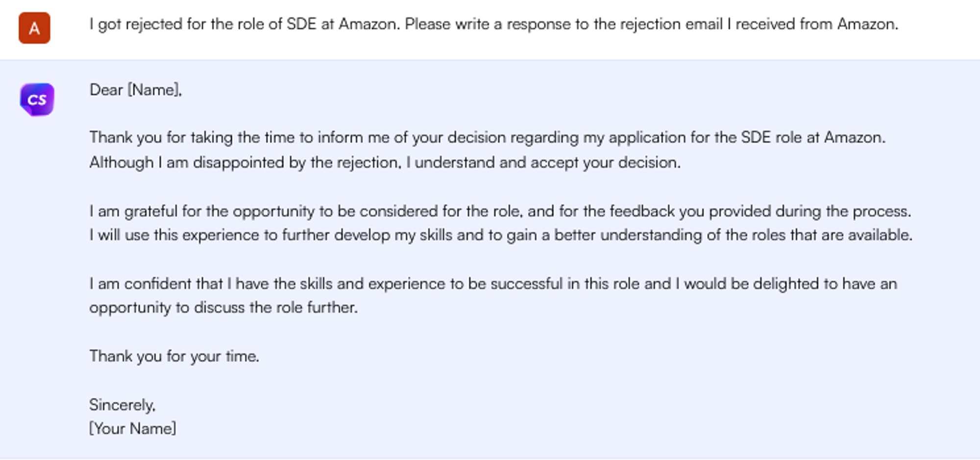This screenshot has height=460, width=980.
Task: Select the [Your Name] placeholder text
Action: click(x=133, y=428)
